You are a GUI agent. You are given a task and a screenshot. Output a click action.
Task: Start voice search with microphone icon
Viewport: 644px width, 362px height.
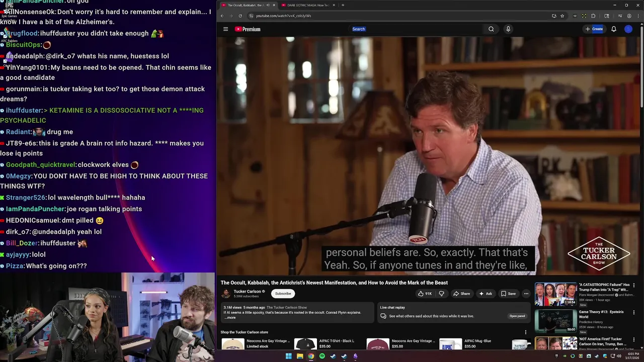(508, 29)
